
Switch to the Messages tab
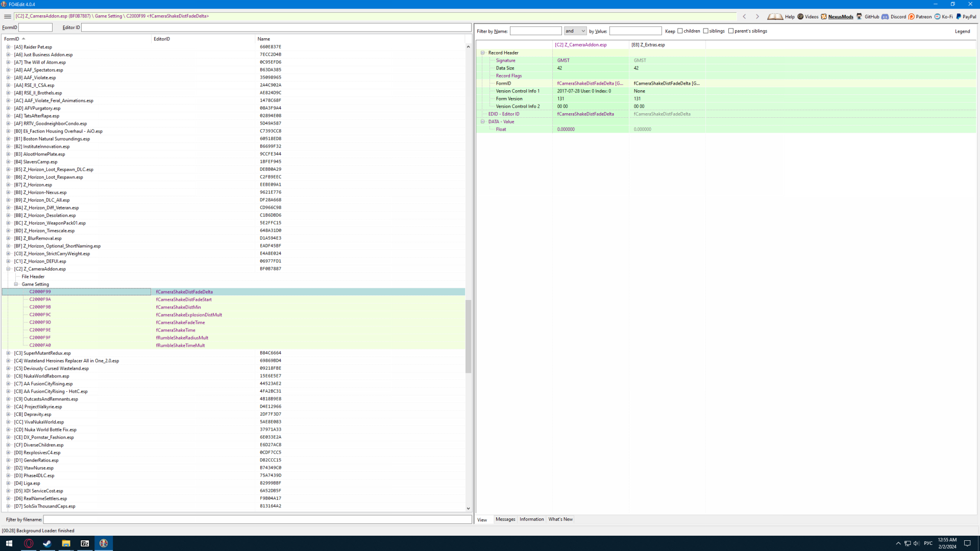pos(505,519)
